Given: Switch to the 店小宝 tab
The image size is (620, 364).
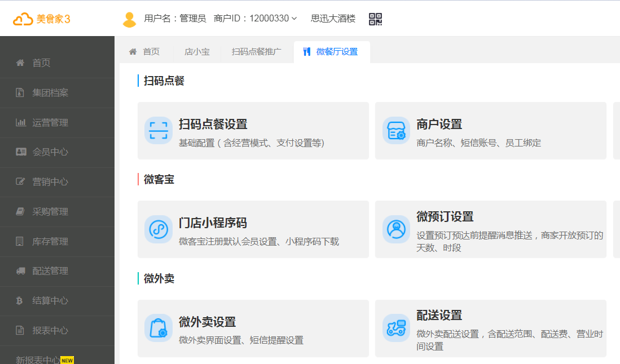Looking at the screenshot, I should click(x=198, y=51).
